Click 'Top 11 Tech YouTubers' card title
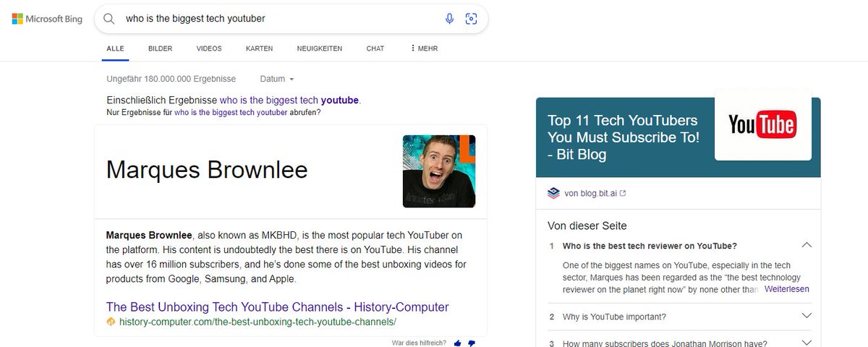 click(623, 137)
